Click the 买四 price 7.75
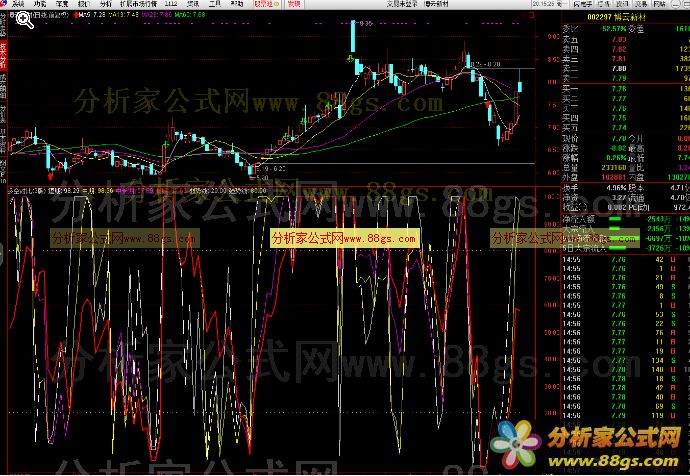Image resolution: width=690 pixels, height=476 pixels. coord(619,118)
